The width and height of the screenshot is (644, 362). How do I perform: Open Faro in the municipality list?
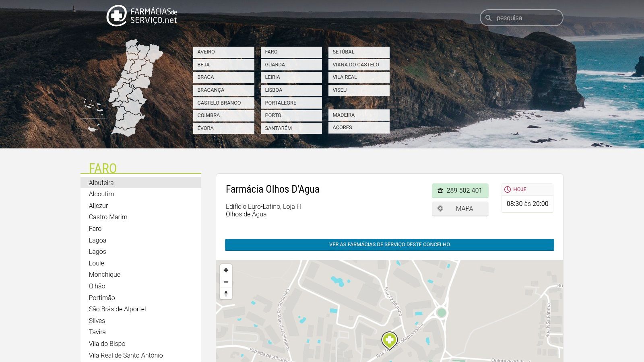(x=141, y=229)
